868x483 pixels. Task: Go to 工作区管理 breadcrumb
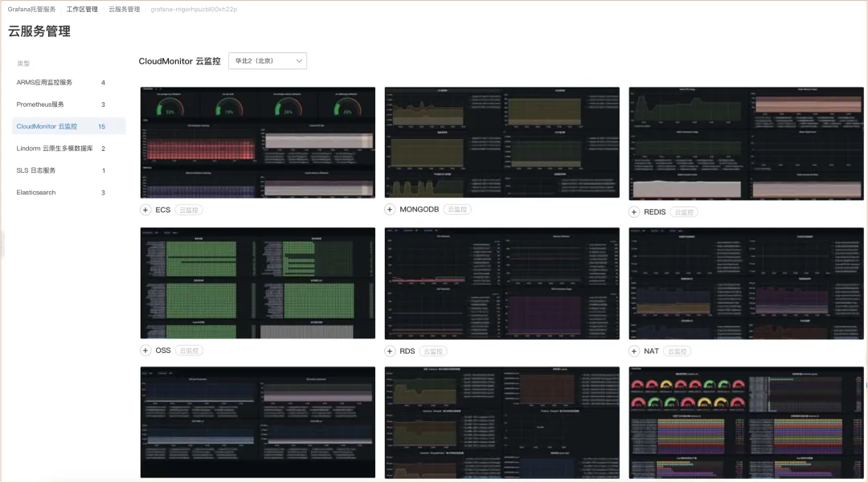pos(82,10)
